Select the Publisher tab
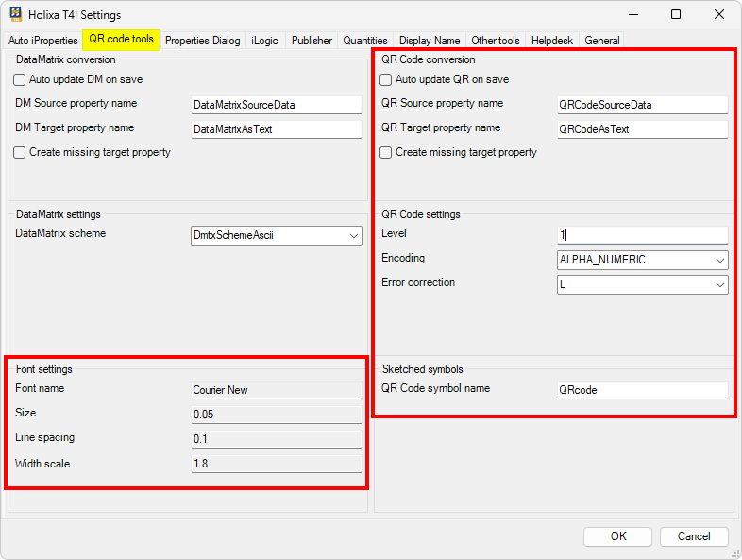The image size is (742, 560). pyautogui.click(x=312, y=41)
